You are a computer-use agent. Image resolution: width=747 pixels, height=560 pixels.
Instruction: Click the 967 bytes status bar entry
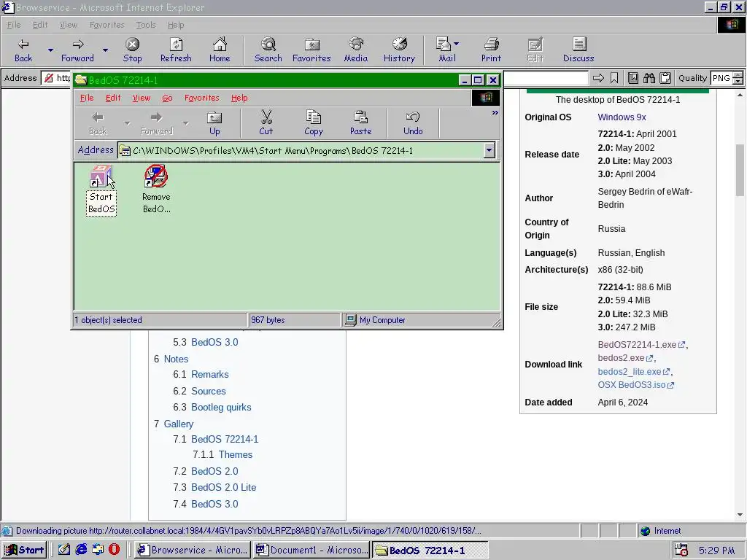click(x=295, y=320)
